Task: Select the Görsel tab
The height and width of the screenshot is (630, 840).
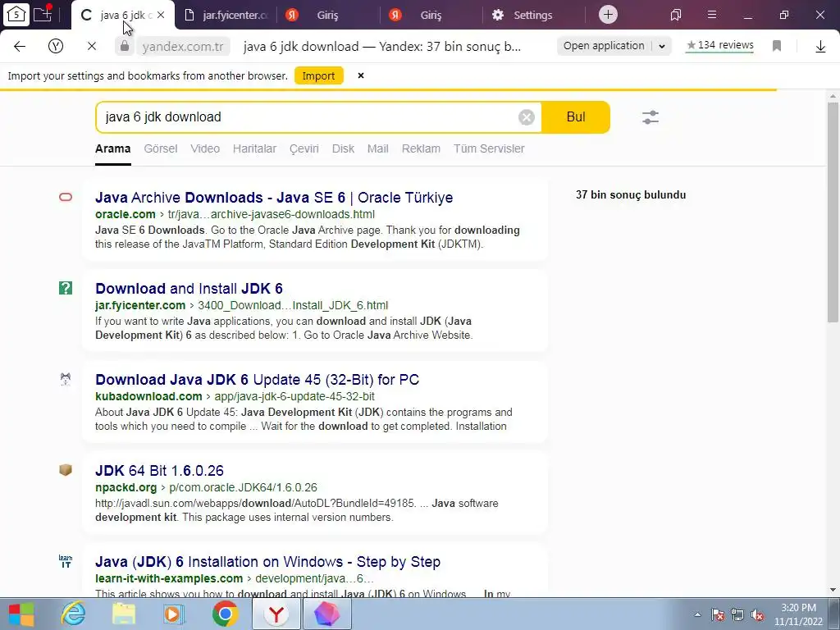Action: [x=161, y=148]
